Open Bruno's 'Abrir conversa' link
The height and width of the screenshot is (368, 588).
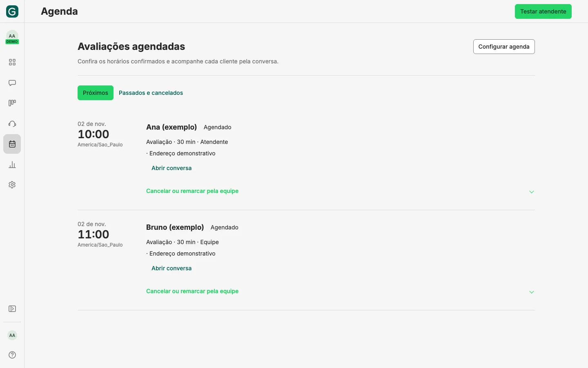pyautogui.click(x=171, y=268)
